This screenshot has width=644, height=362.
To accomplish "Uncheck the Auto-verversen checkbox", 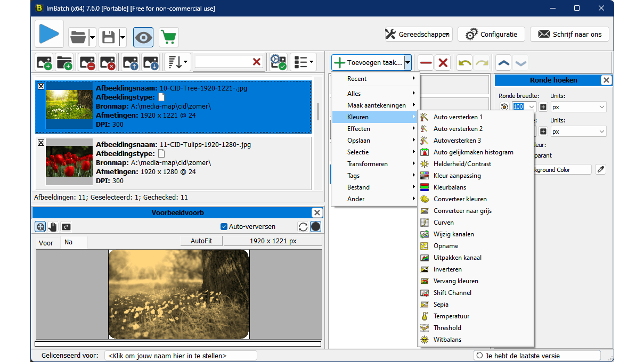I will [224, 226].
